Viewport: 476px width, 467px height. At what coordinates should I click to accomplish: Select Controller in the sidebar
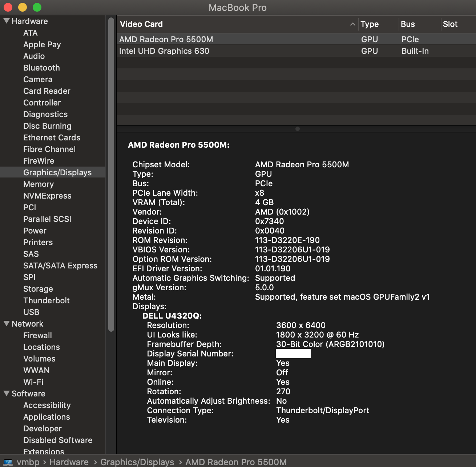[42, 103]
